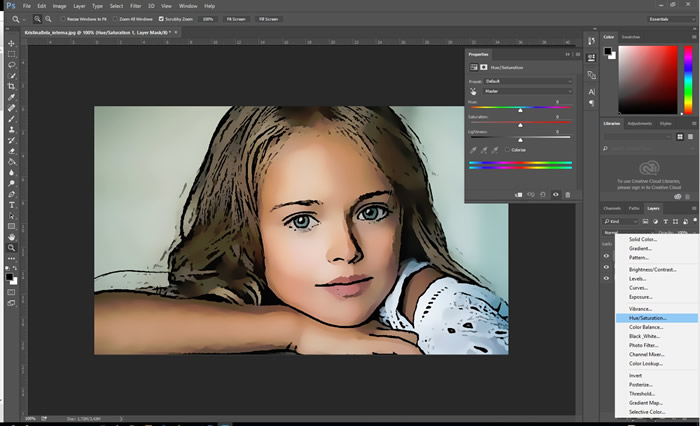This screenshot has width=700, height=426.
Task: Select the Move tool
Action: tap(12, 43)
